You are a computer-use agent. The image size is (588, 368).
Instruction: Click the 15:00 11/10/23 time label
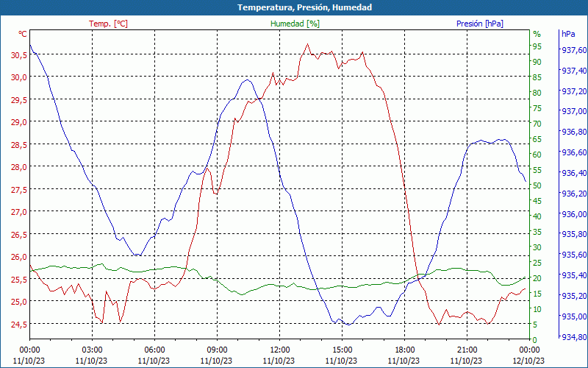pos(342,355)
